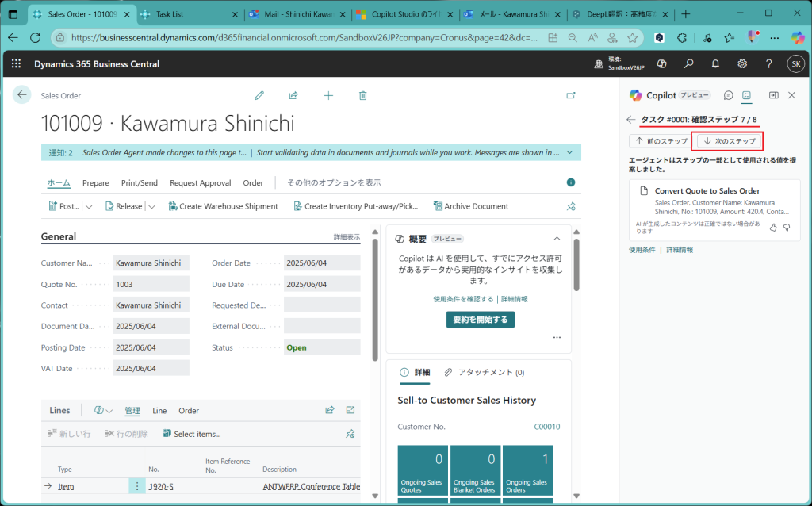Click the browser favorites star icon
The image size is (812, 506).
tap(632, 38)
